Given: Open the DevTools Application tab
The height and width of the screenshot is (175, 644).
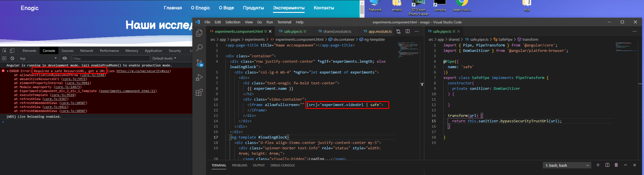Looking at the screenshot, I should point(153,50).
